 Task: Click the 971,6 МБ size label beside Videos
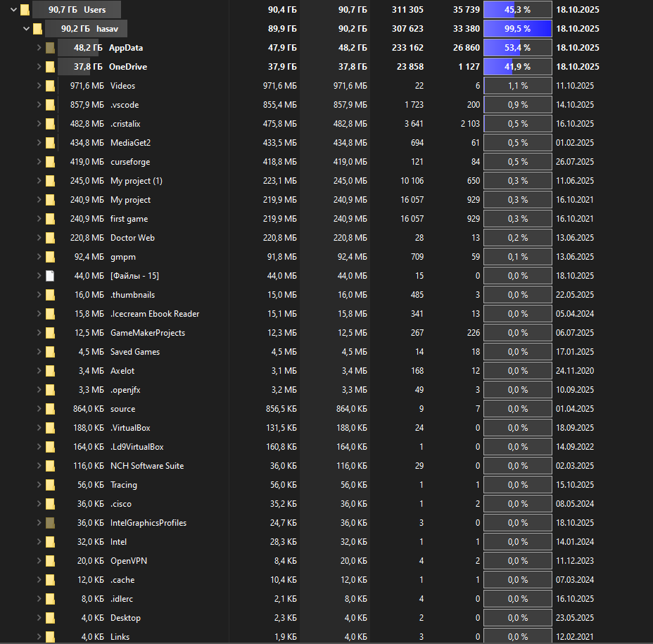(87, 86)
